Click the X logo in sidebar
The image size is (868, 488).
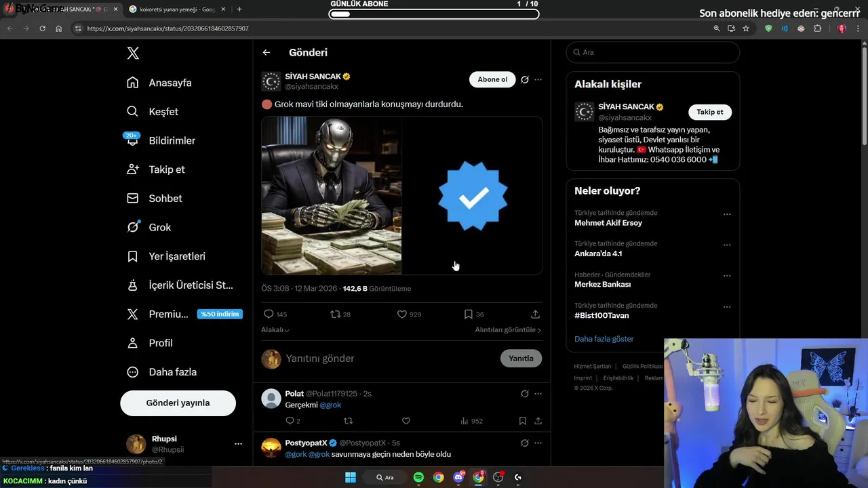(133, 54)
